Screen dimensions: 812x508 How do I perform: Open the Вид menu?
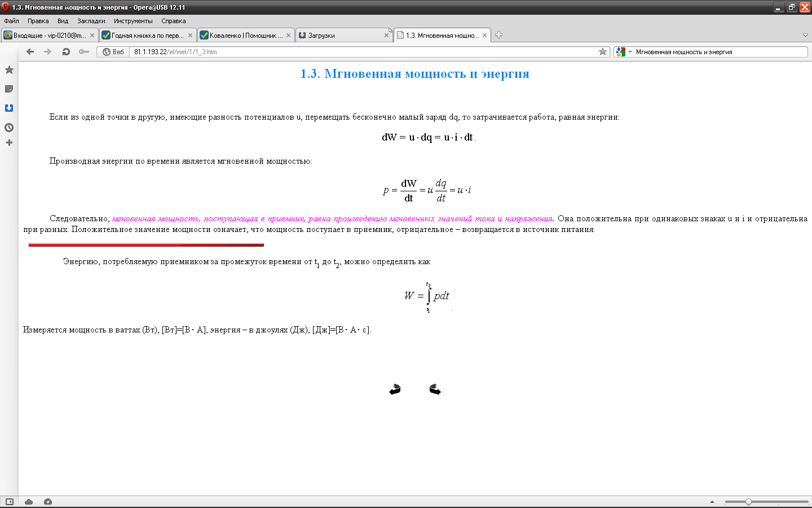(x=63, y=21)
